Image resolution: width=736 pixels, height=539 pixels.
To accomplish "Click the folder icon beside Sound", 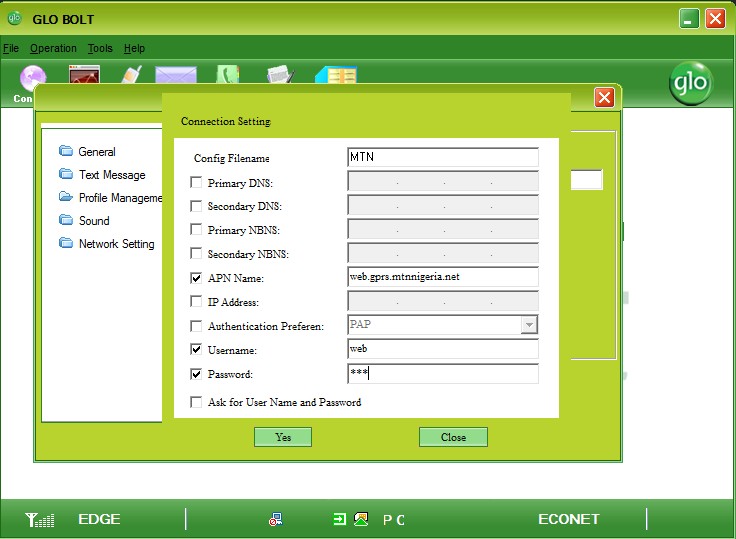I will 66,220.
